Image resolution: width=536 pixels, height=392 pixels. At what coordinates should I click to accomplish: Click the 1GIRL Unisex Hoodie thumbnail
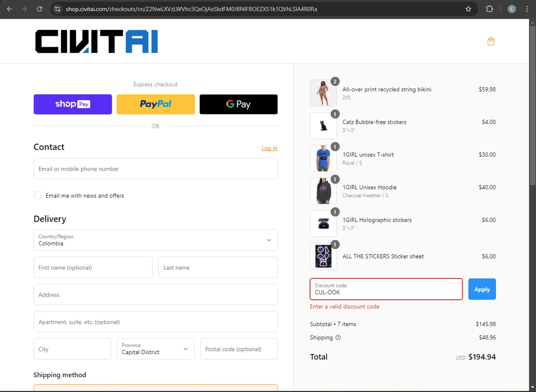pos(323,191)
